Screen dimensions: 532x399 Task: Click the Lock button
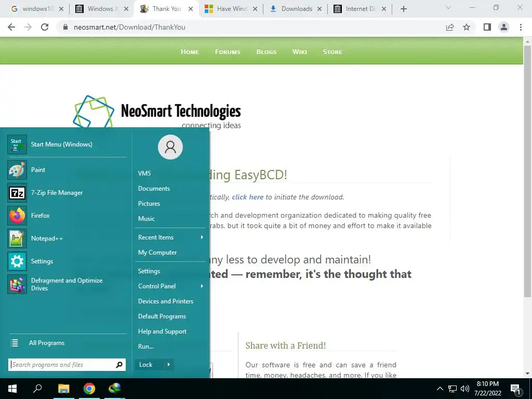[x=149, y=365]
